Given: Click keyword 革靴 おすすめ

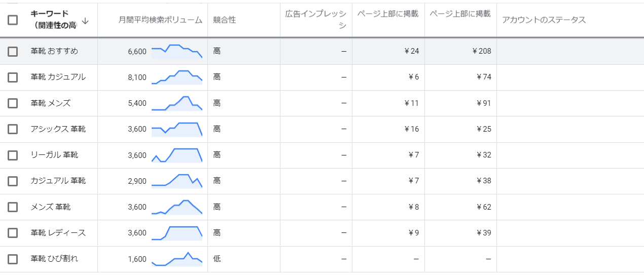Looking at the screenshot, I should coord(54,51).
